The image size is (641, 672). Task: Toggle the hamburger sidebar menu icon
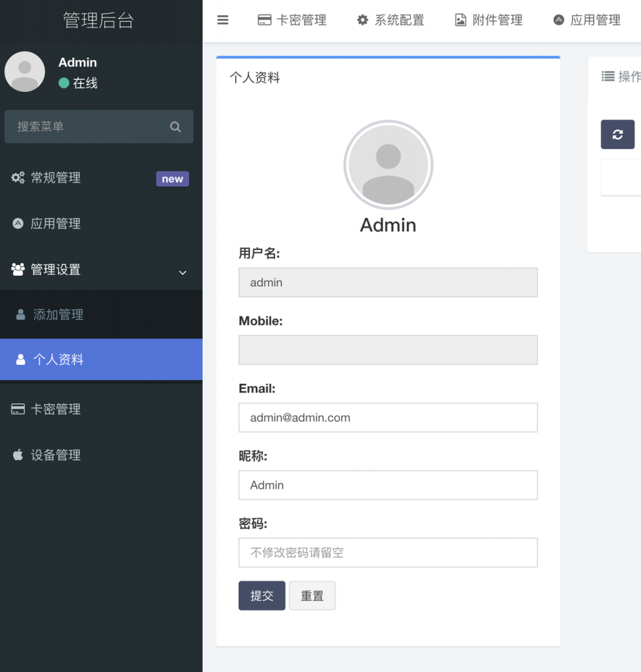click(223, 20)
